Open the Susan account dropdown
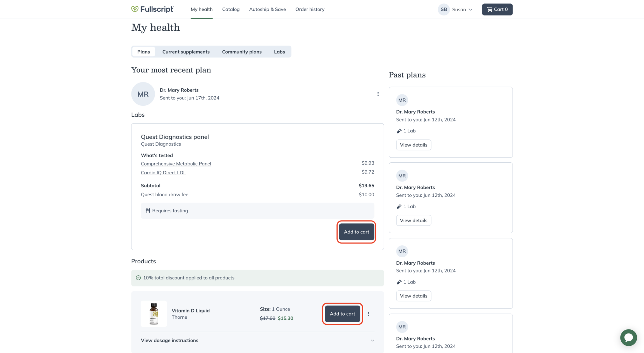Viewport: 644px width, 353px height. pos(459,9)
